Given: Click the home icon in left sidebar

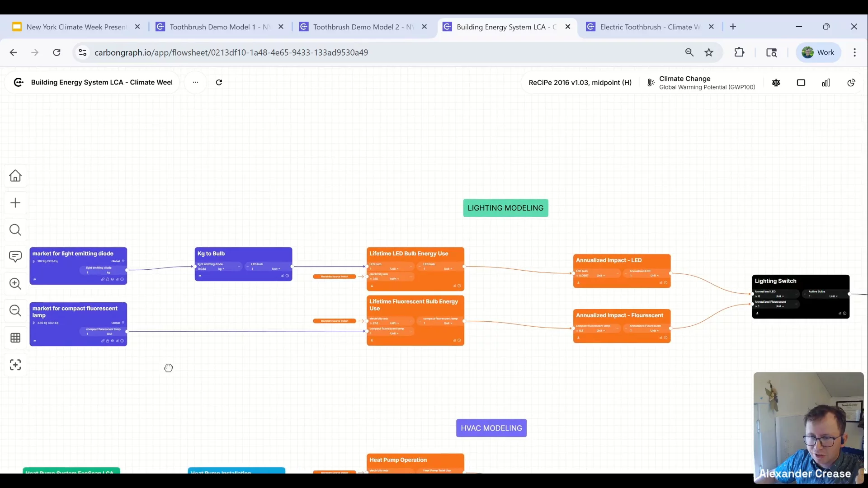Looking at the screenshot, I should (15, 176).
